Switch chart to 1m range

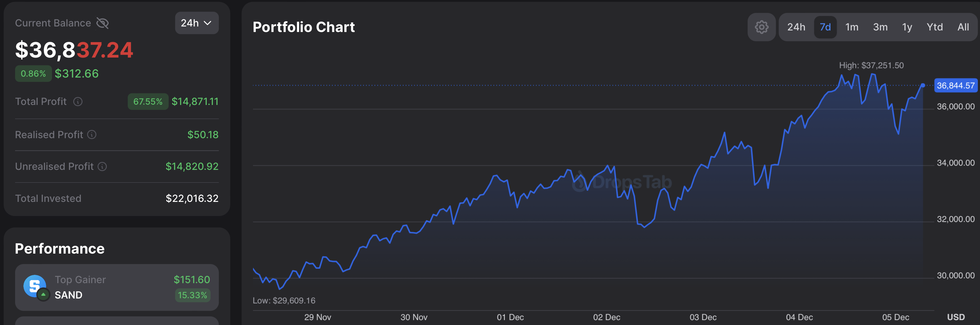(x=851, y=27)
